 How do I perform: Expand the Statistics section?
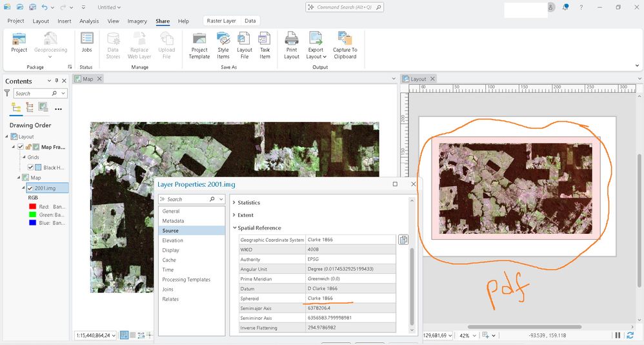click(248, 203)
